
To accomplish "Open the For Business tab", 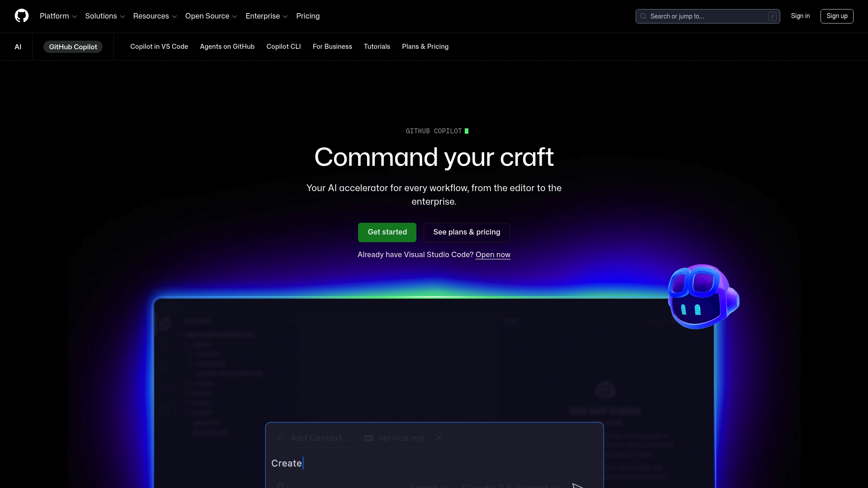I will (332, 47).
